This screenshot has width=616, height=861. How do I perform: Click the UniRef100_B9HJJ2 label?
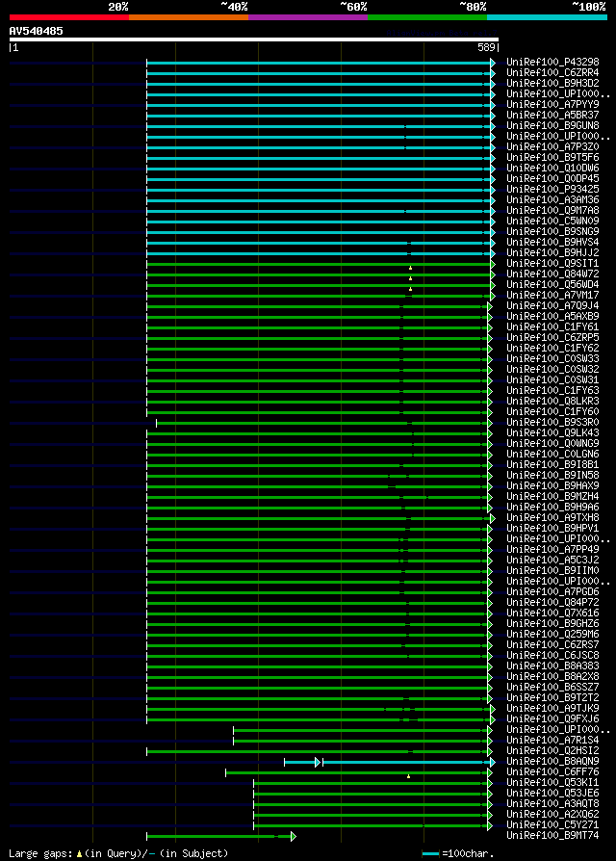pyautogui.click(x=552, y=252)
